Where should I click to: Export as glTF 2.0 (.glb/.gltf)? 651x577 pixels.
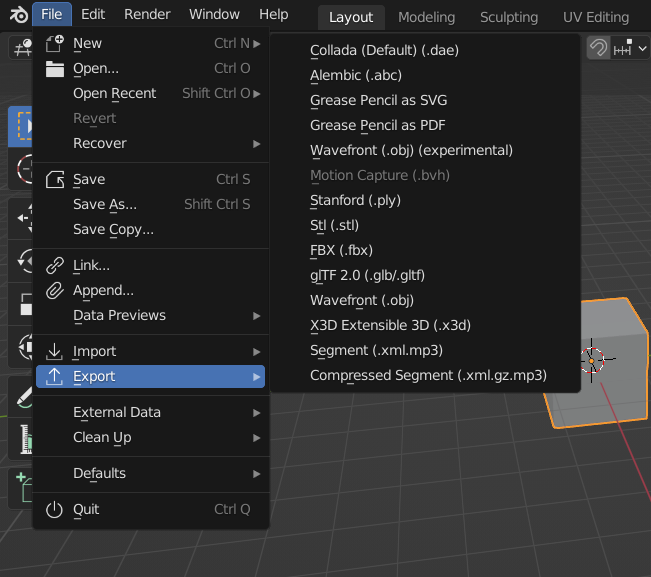pos(425,275)
